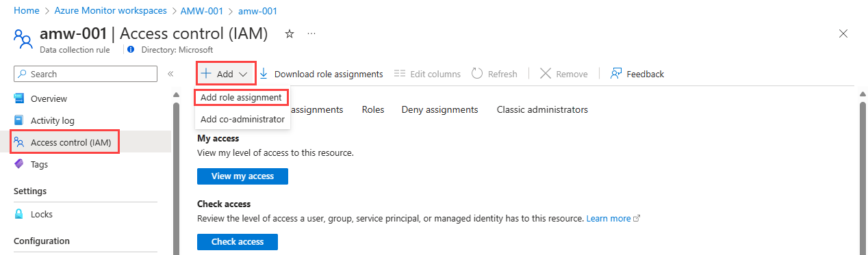
Task: Click the View my access button
Action: point(242,176)
